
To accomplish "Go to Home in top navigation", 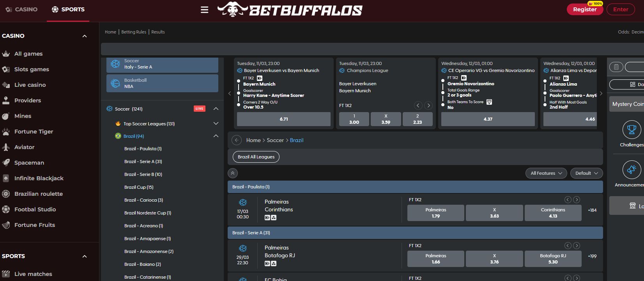I will [x=110, y=32].
